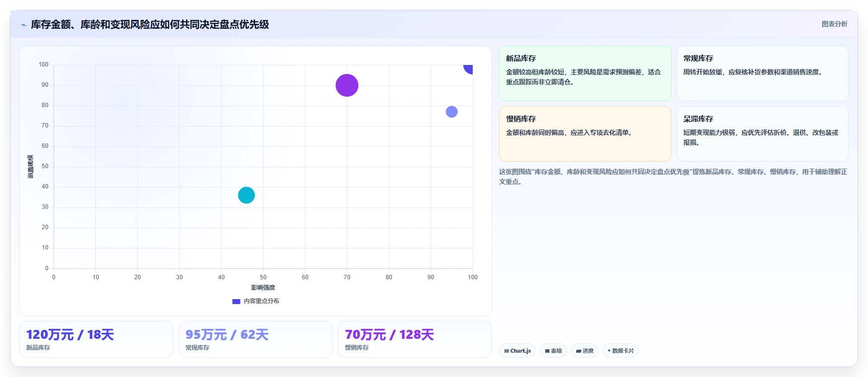Select the 常规库存 description card

tap(762, 73)
